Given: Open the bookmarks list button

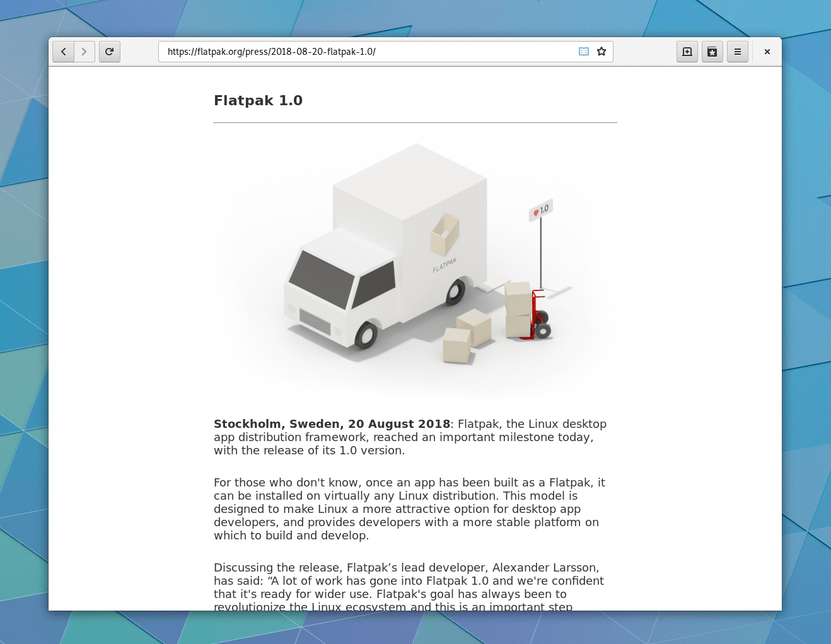Looking at the screenshot, I should click(712, 52).
